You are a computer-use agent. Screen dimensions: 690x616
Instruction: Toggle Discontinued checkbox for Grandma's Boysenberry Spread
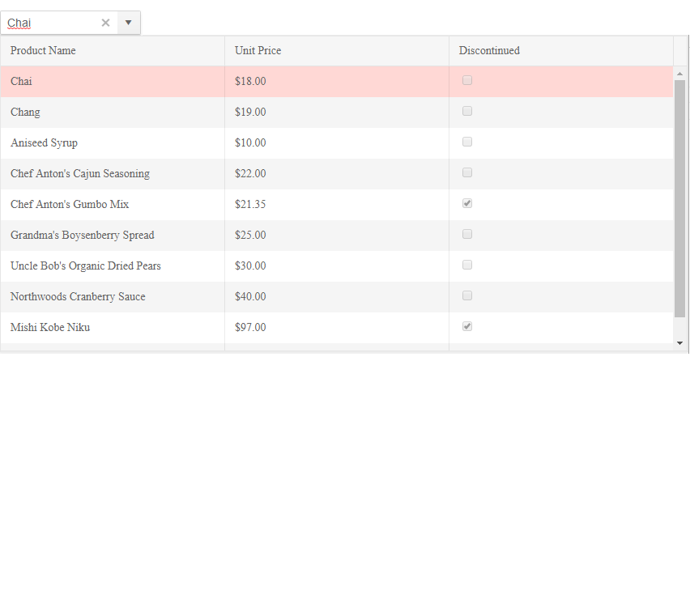click(x=467, y=235)
